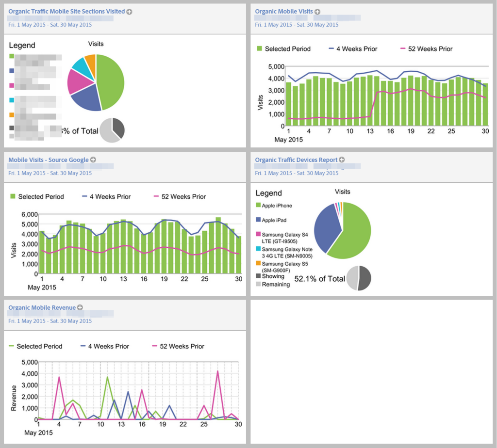Click the plus icon beside Organic Mobile Visits title
The height and width of the screenshot is (448, 497).
pyautogui.click(x=317, y=11)
